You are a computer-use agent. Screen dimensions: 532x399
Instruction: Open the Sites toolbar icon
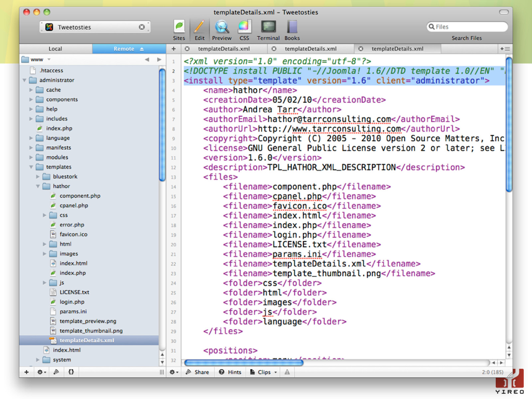click(x=179, y=30)
